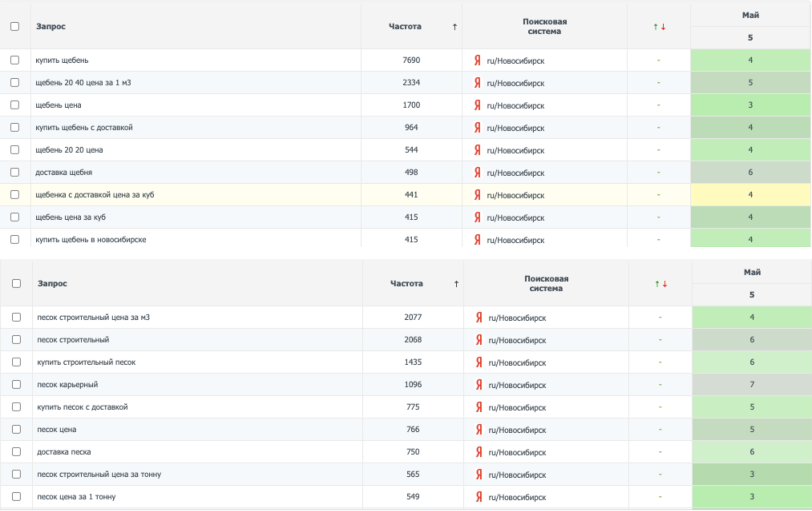The width and height of the screenshot is (812, 511).
Task: Select the date 5 column in bottom table
Action: [x=752, y=295]
